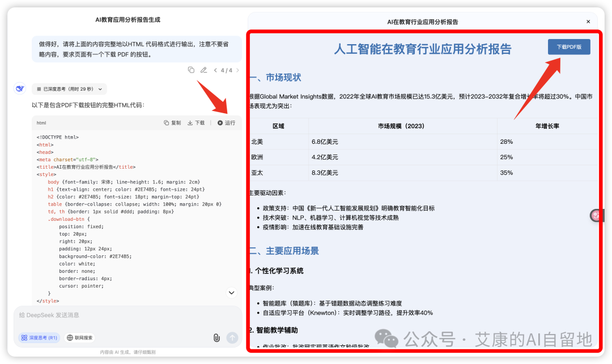Click the 年增长率 table header
The height and width of the screenshot is (364, 612).
[547, 126]
